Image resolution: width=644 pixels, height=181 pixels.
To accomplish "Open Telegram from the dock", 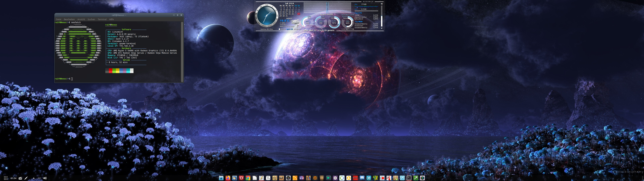I will click(369, 178).
